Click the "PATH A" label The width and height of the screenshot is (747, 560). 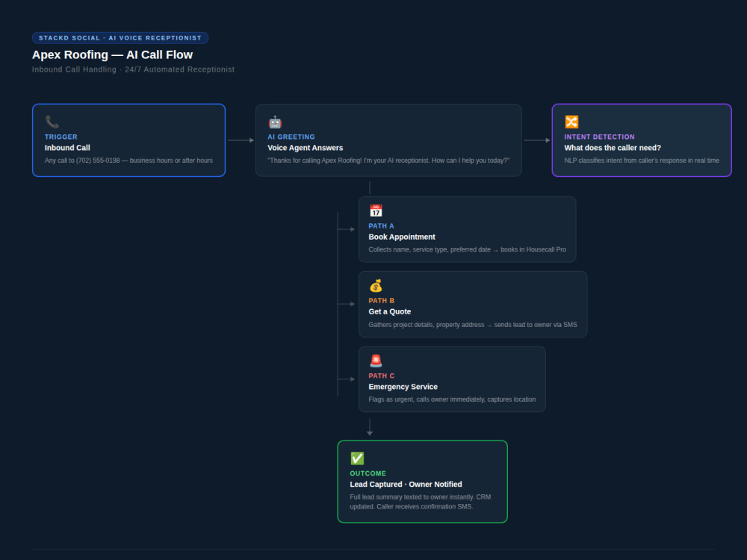pos(381,225)
